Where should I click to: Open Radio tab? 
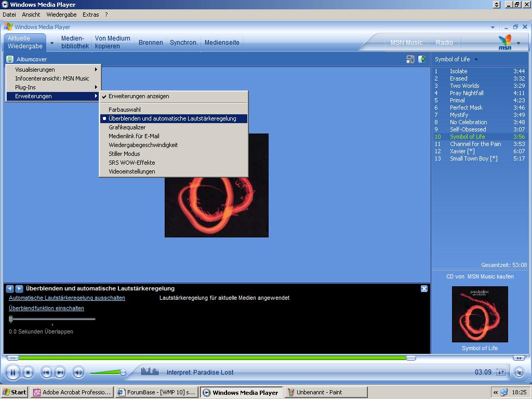(x=444, y=43)
